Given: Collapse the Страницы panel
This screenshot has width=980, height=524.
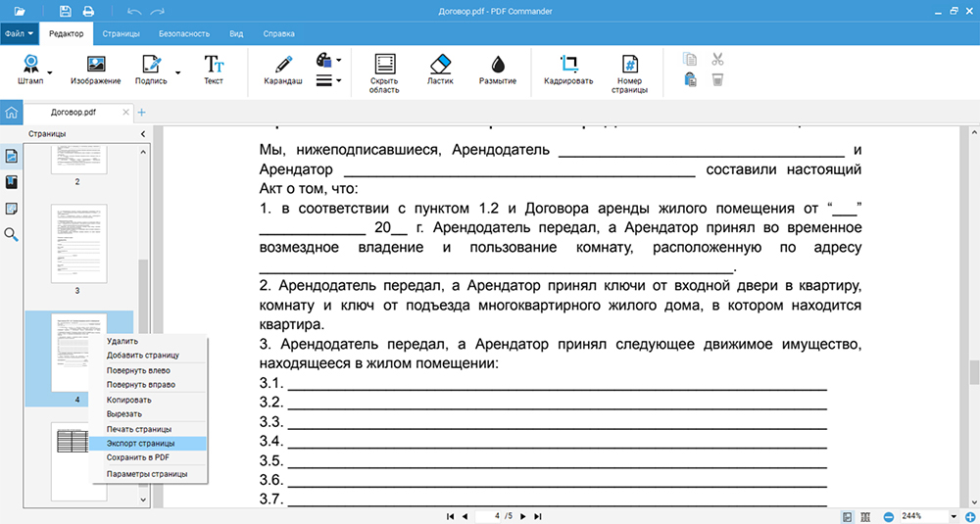Looking at the screenshot, I should pos(142,133).
